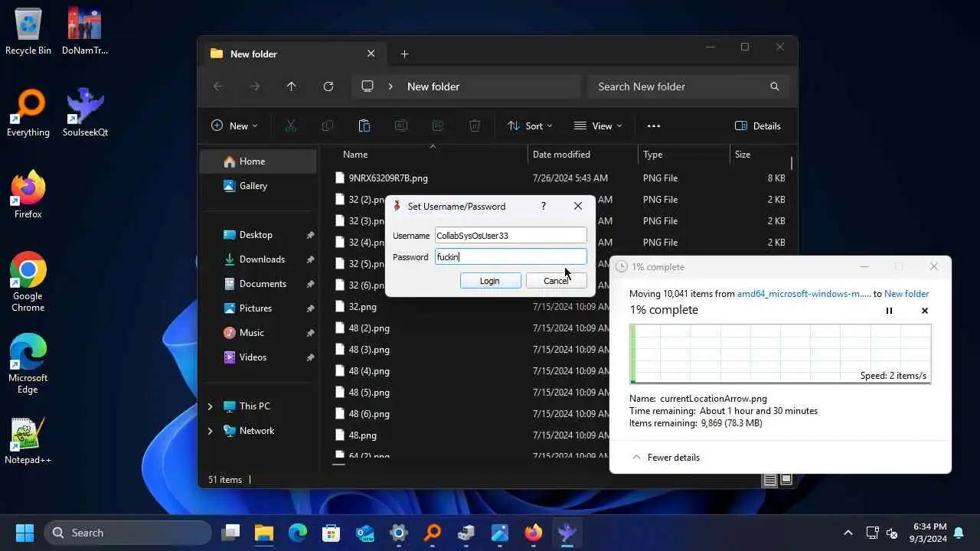Select the file 9NRX63209R7B.png

pyautogui.click(x=388, y=178)
